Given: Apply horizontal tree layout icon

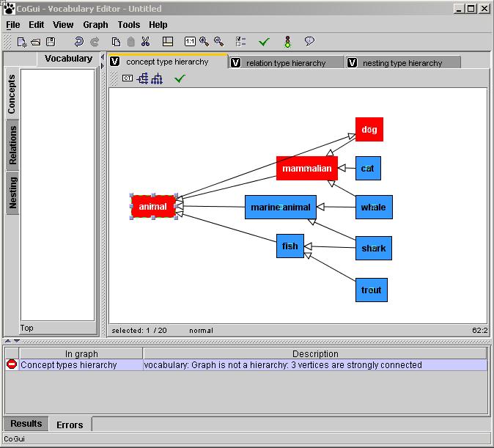Looking at the screenshot, I should (143, 78).
